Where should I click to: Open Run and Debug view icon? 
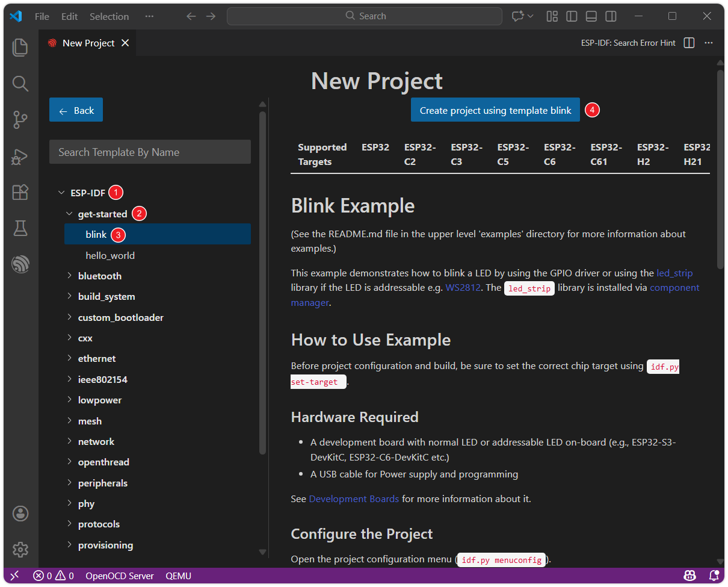coord(20,157)
